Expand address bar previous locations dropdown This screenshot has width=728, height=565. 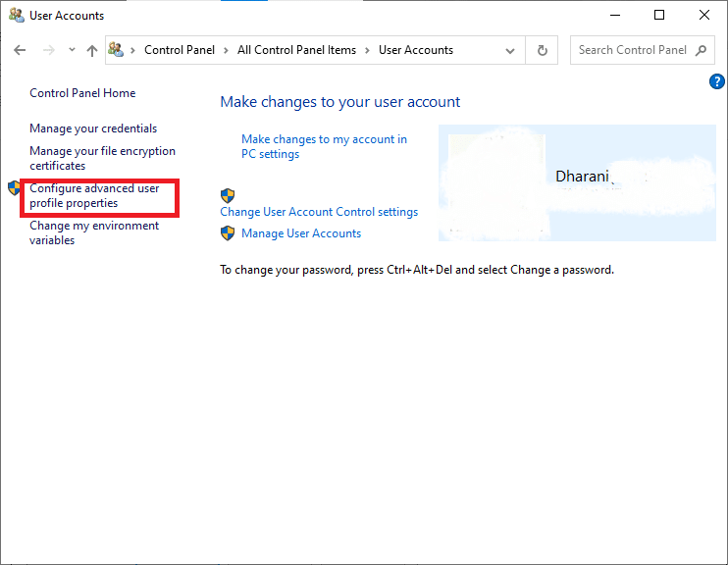coord(510,50)
